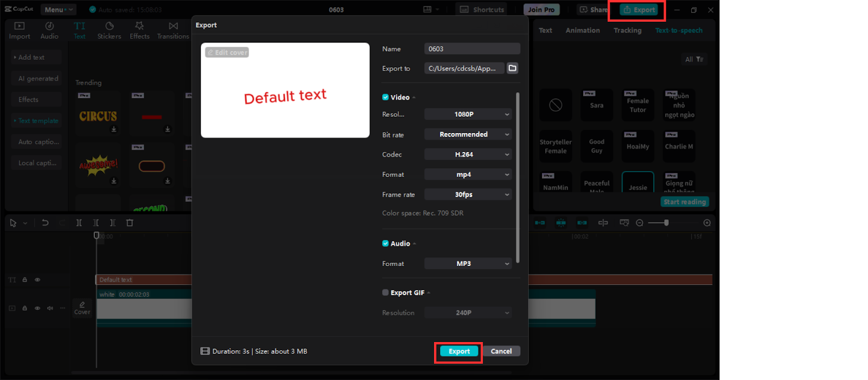The width and height of the screenshot is (868, 380).
Task: Click the Export to path field
Action: point(464,68)
